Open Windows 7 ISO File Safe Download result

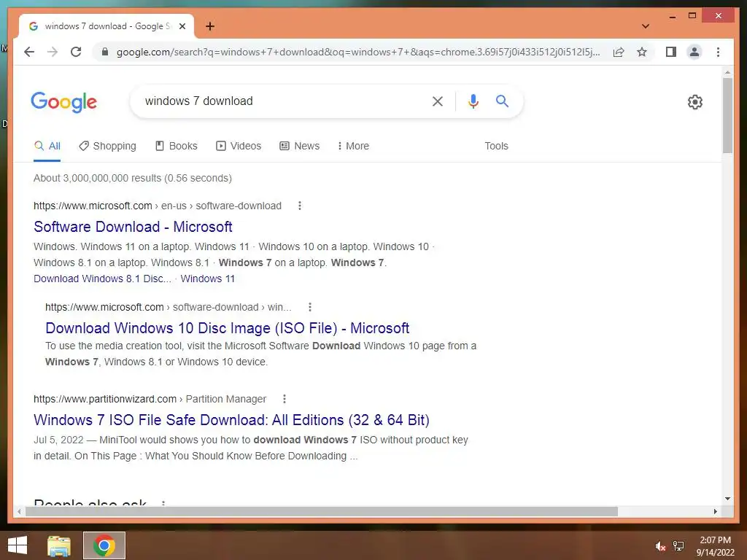pos(231,420)
